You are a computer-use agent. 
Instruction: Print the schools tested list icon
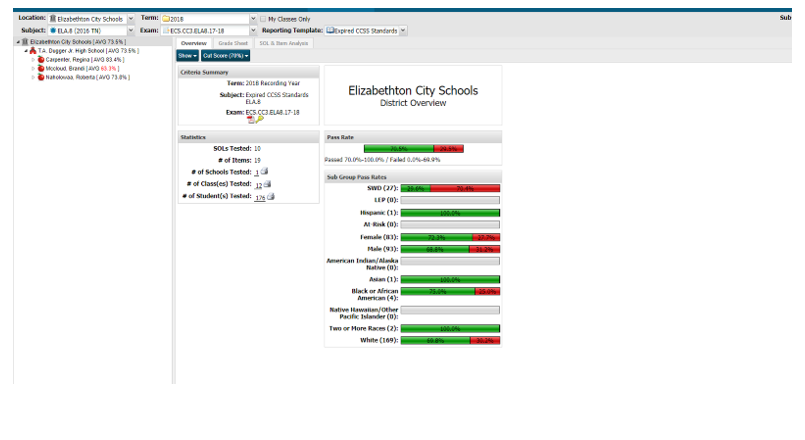264,171
